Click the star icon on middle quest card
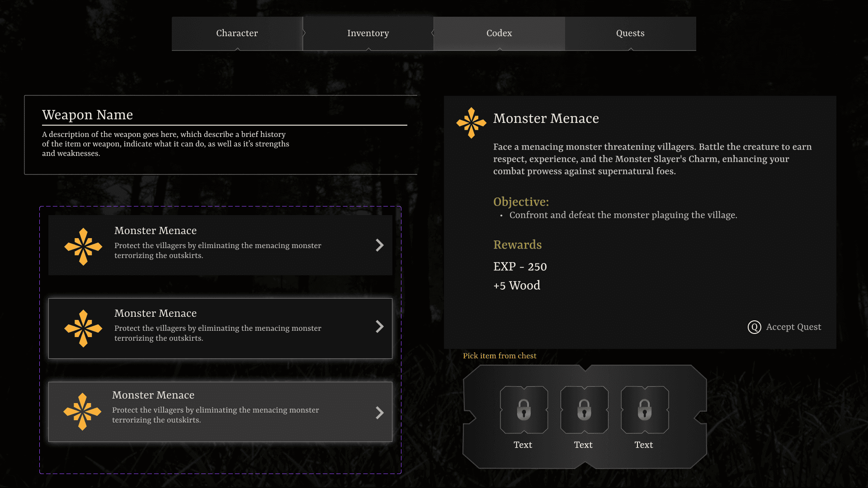 click(83, 328)
